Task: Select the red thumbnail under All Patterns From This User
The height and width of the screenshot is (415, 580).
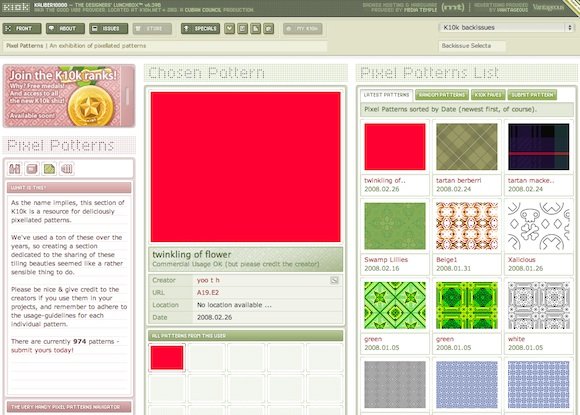Action: [x=167, y=358]
